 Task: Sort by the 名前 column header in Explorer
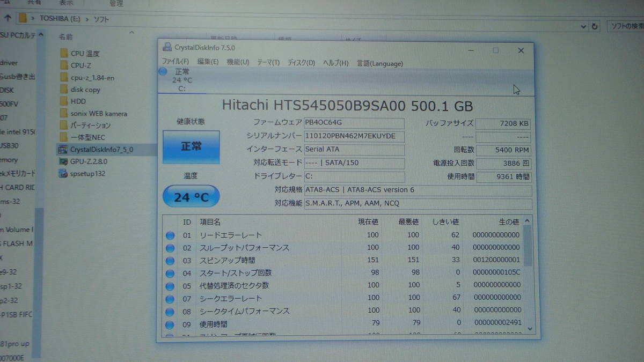66,37
